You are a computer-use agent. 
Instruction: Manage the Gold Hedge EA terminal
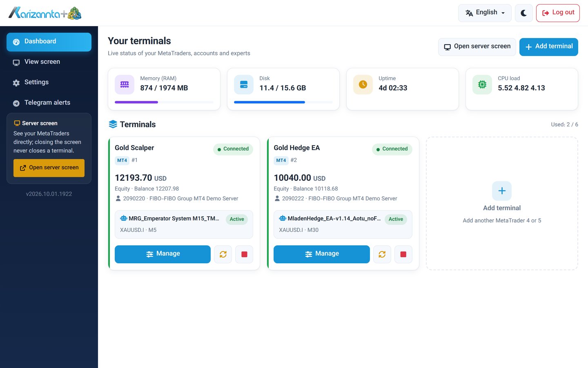click(322, 254)
